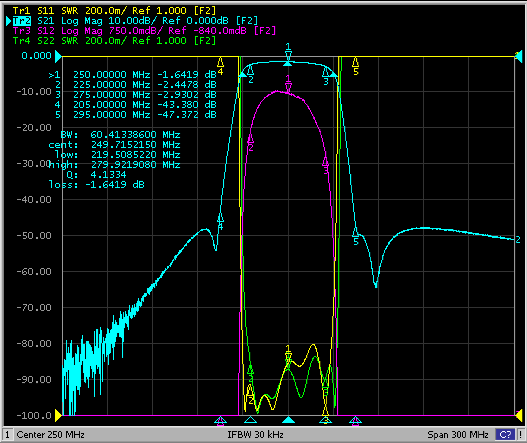
Task: Click marker 2 triangle on the bottom axis
Action: [x=250, y=419]
